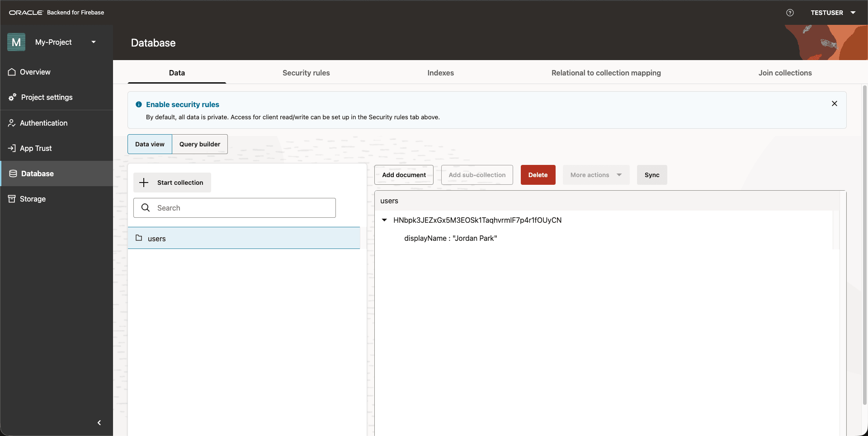The height and width of the screenshot is (436, 868).
Task: Click users header in document panel
Action: click(389, 201)
